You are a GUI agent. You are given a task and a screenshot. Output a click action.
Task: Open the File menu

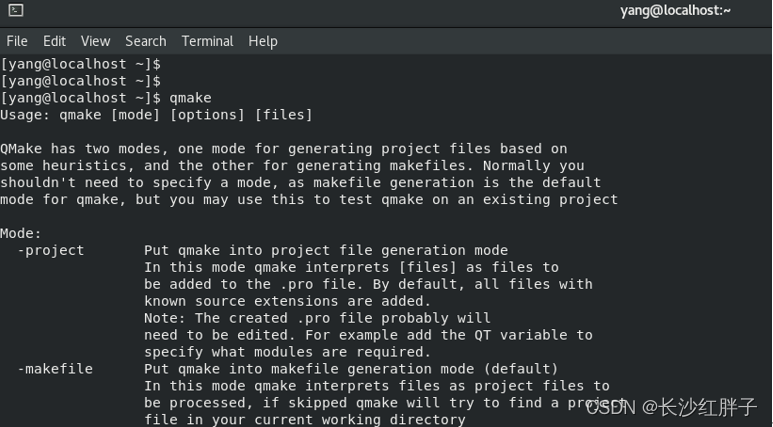(17, 41)
